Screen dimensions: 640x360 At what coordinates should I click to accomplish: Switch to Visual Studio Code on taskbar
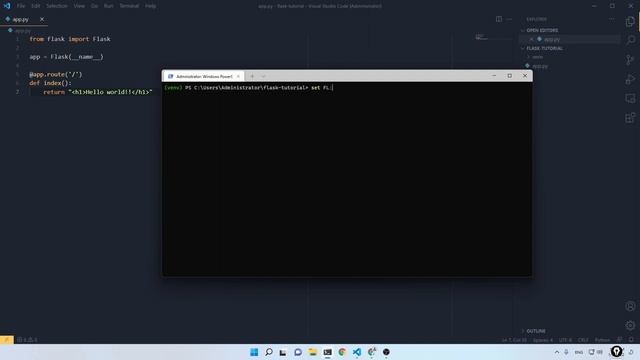click(x=357, y=352)
